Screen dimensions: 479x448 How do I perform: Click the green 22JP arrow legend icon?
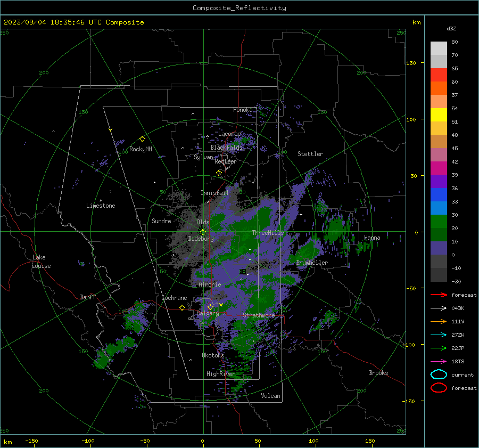click(439, 348)
